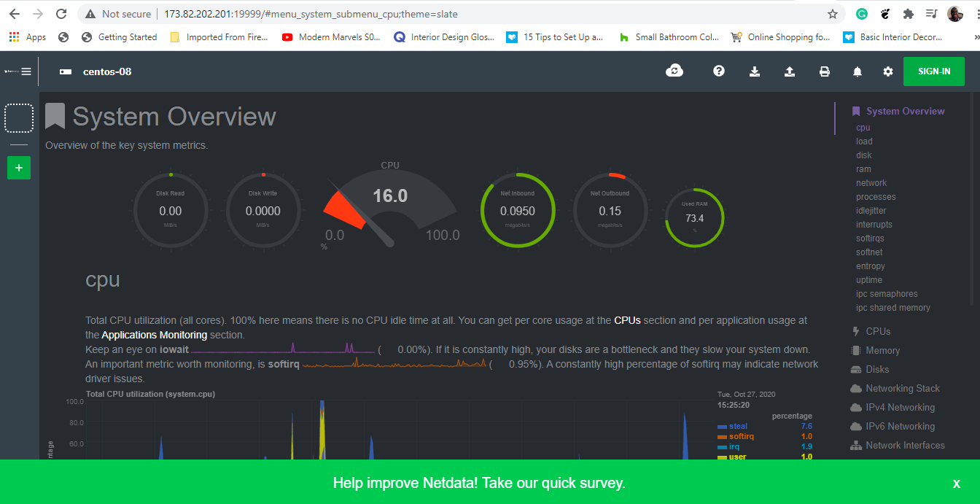The image size is (980, 504).
Task: Toggle the steal series in the chart legend
Action: [x=736, y=425]
